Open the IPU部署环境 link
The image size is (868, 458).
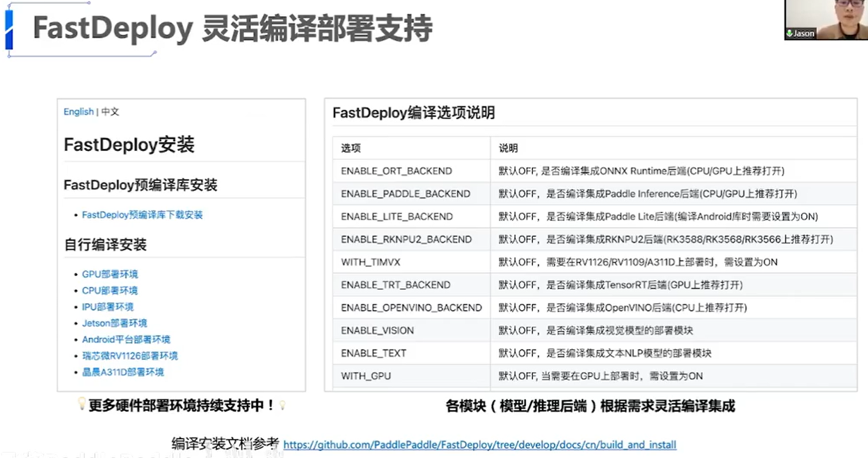[x=108, y=306]
